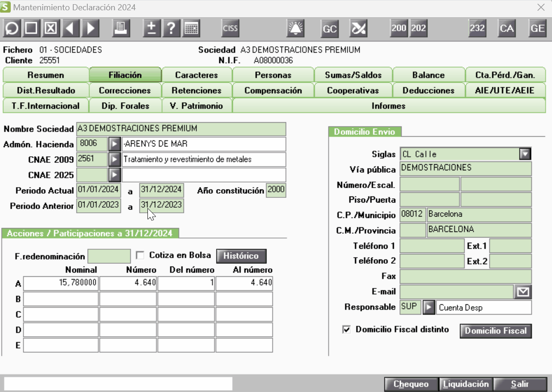The width and height of the screenshot is (552, 392).
Task: Open the Admón. Hacienda lookup arrow
Action: (115, 144)
